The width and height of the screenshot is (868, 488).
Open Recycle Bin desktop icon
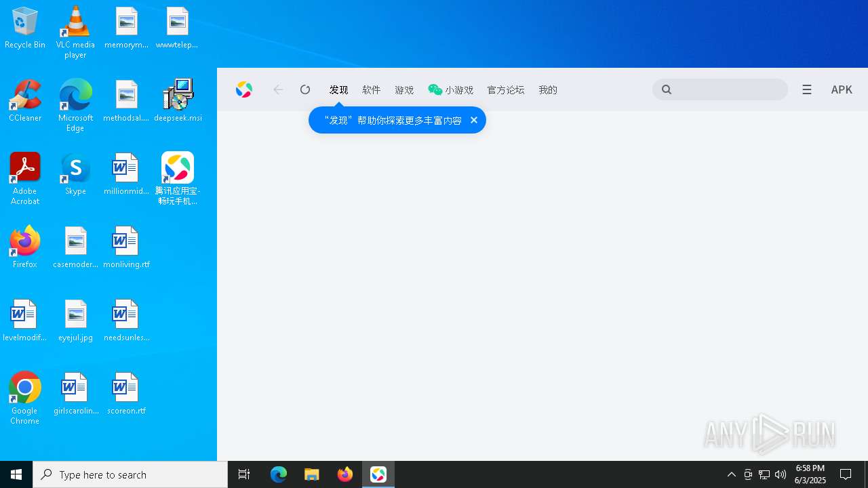coord(25,28)
